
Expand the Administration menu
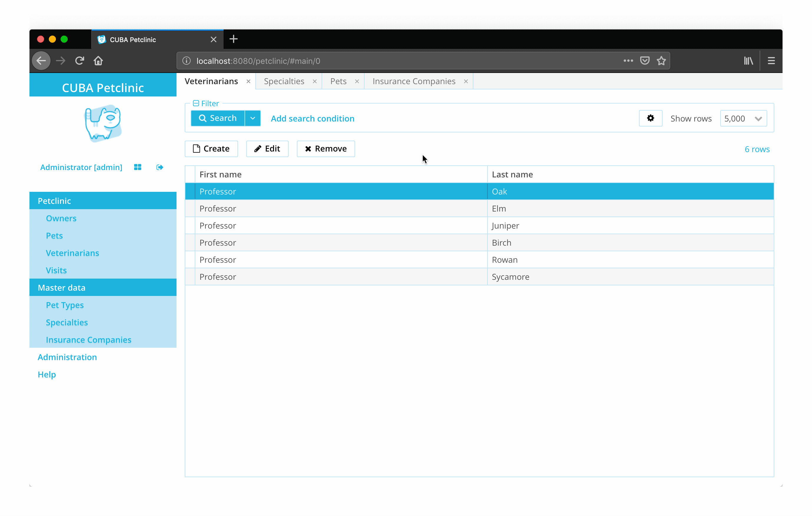[x=67, y=357]
